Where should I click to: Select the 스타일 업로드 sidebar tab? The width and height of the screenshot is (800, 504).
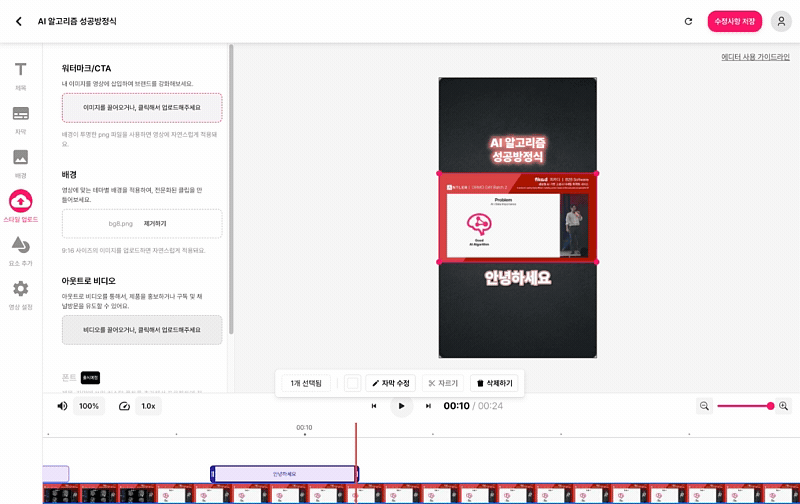click(20, 207)
